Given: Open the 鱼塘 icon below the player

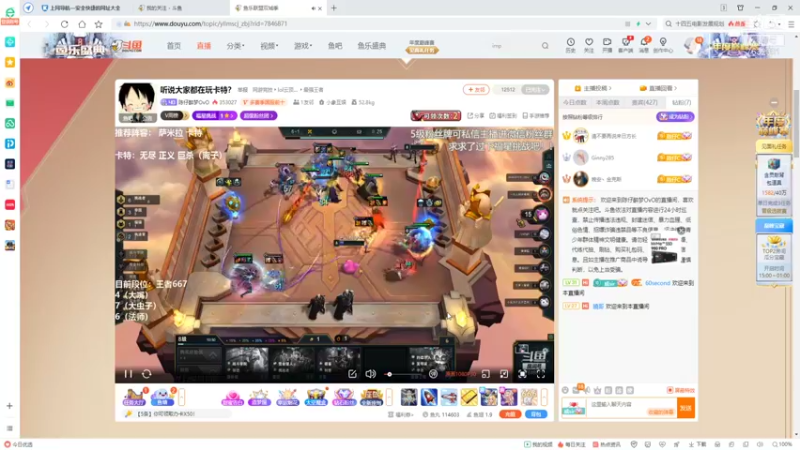Looking at the screenshot, I should [x=162, y=396].
